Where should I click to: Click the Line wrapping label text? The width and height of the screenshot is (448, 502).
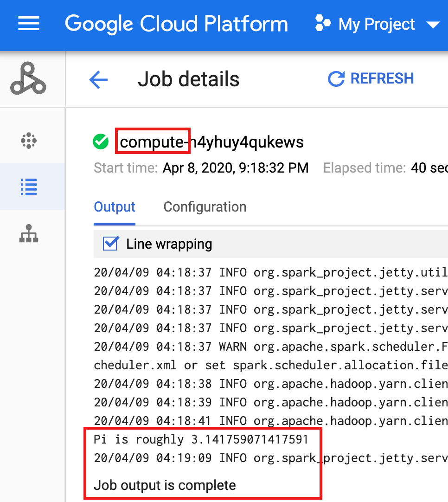[169, 244]
